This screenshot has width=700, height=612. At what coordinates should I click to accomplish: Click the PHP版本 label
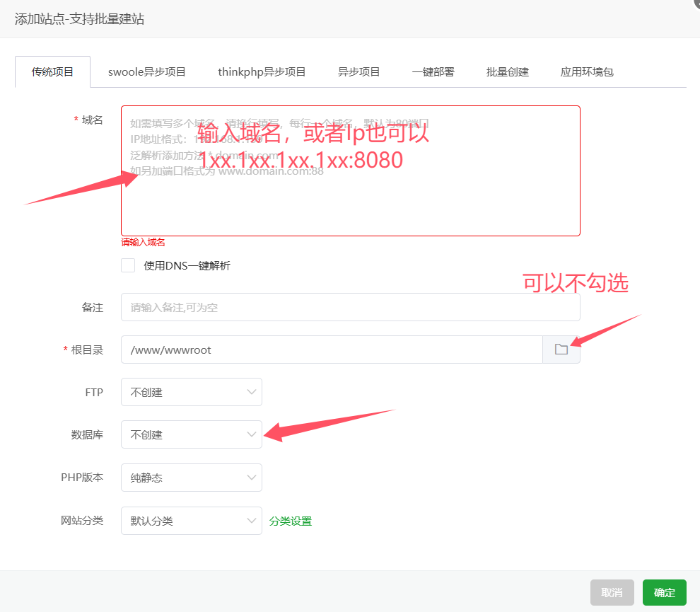tap(82, 478)
